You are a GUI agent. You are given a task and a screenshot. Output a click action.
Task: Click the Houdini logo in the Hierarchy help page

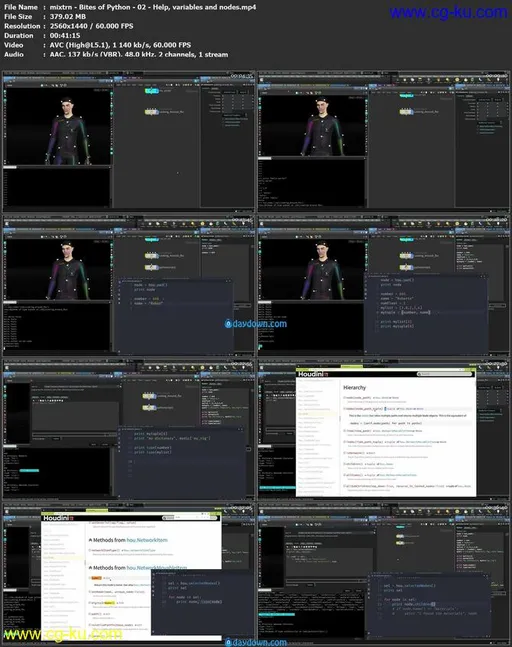click(x=313, y=374)
